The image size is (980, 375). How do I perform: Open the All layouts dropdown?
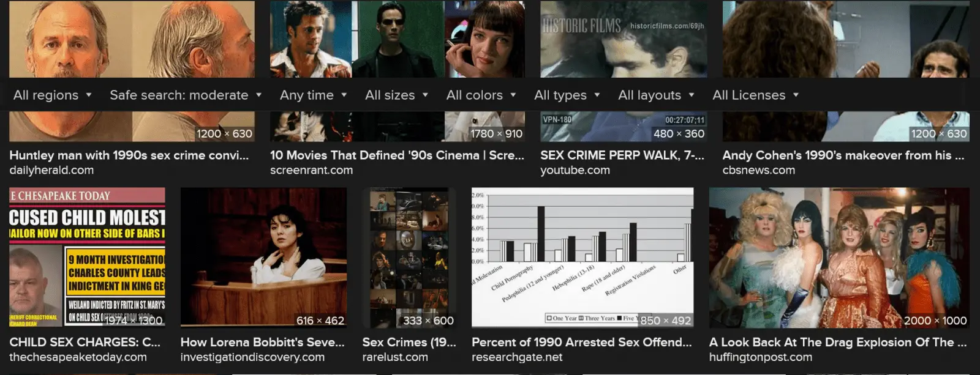tap(656, 95)
